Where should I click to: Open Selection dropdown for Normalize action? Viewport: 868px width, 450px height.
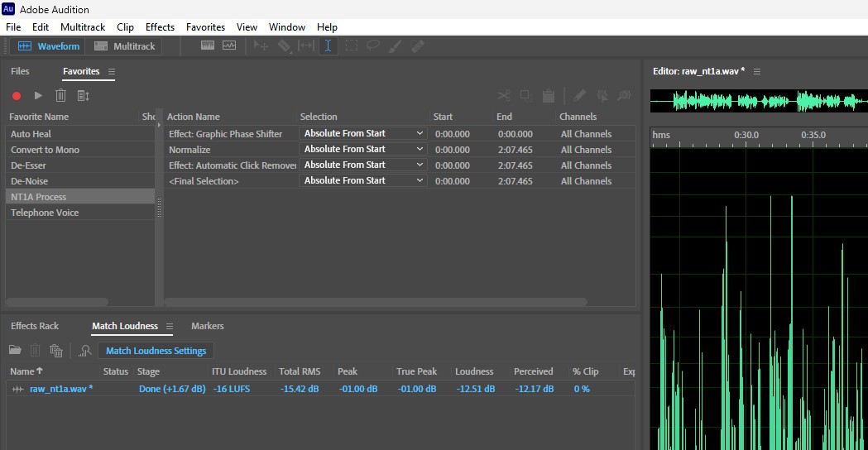click(363, 149)
